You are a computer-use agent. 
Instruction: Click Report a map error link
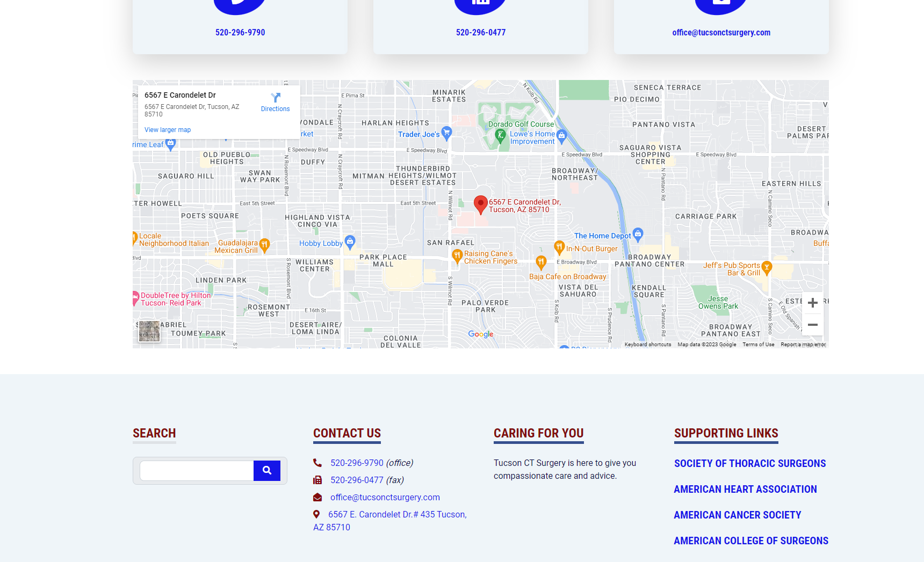pos(803,345)
